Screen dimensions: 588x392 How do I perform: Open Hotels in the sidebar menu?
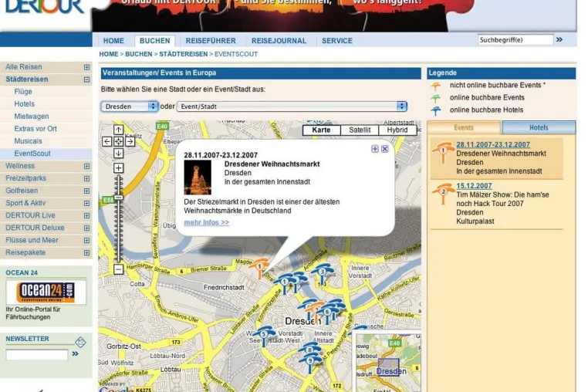tap(24, 104)
